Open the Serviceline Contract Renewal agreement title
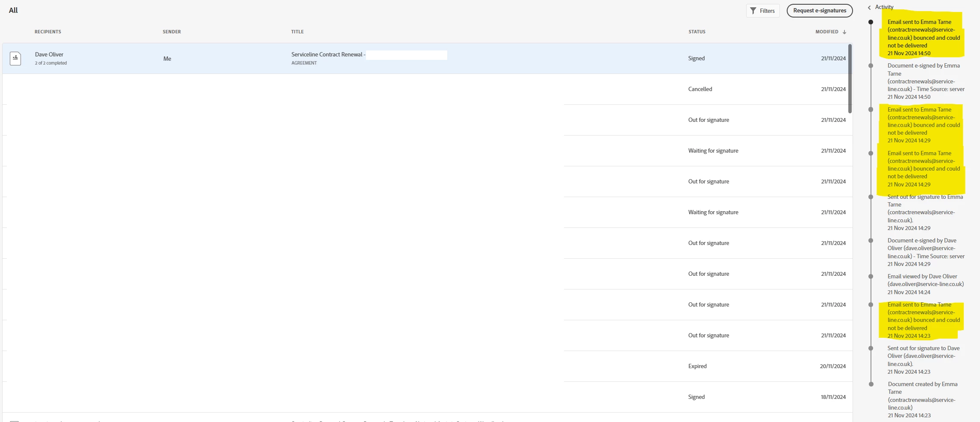Image resolution: width=980 pixels, height=422 pixels. (x=328, y=54)
